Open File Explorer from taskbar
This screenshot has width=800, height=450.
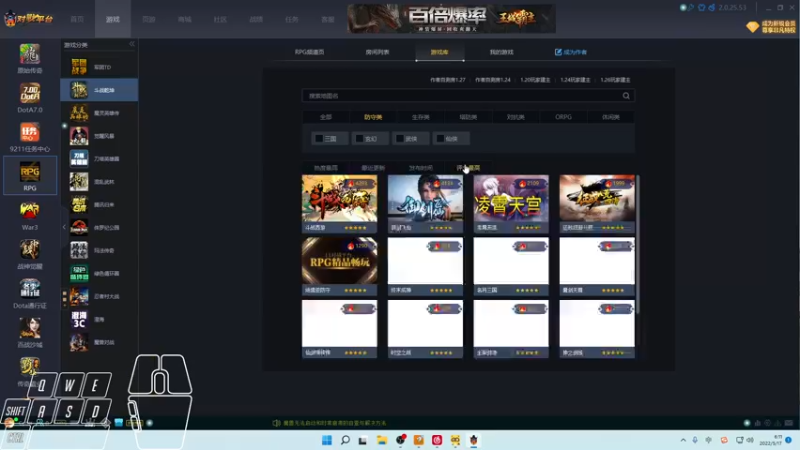pyautogui.click(x=382, y=440)
